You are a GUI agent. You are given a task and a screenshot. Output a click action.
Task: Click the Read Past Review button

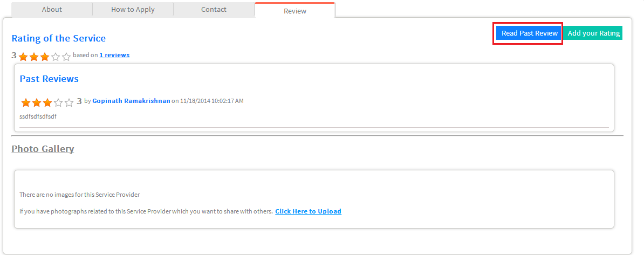[530, 33]
